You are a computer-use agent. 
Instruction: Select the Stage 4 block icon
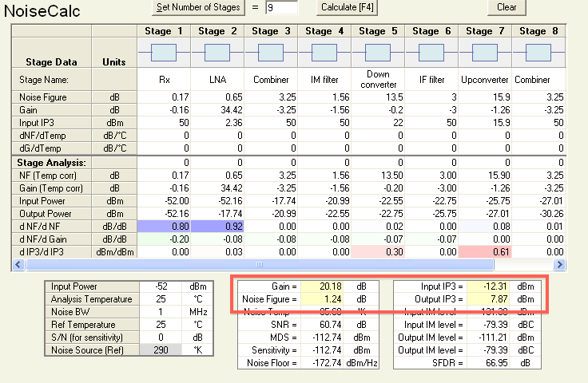click(324, 53)
